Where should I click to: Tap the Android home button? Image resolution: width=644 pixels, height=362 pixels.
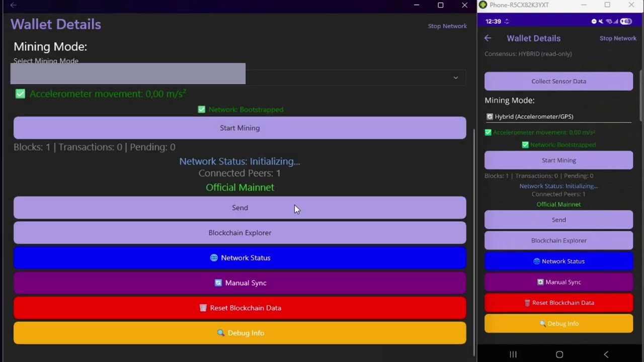pos(559,354)
